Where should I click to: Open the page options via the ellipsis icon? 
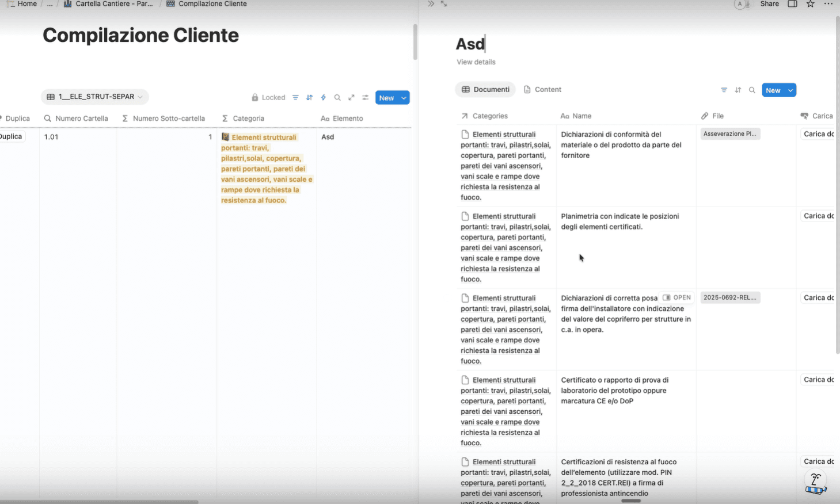[x=827, y=4]
